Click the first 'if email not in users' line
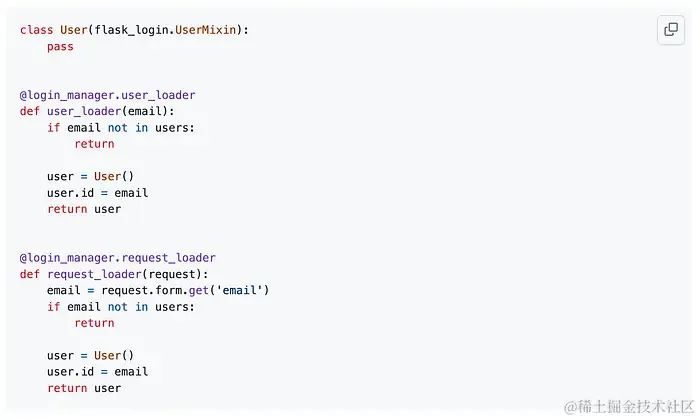700x420 pixels. point(121,128)
